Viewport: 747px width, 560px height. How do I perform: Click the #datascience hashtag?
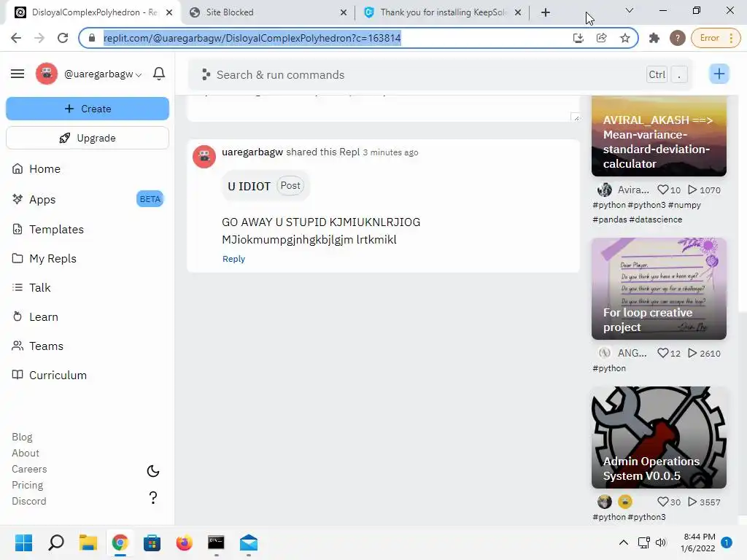point(656,219)
